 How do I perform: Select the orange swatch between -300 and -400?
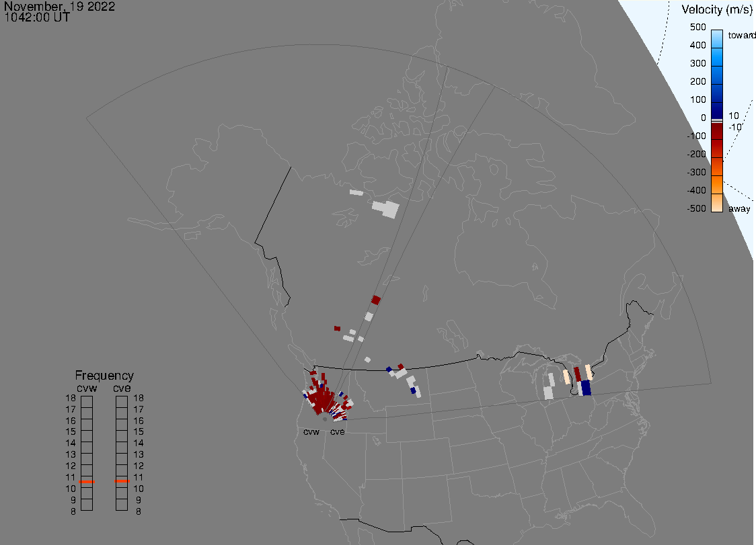(x=717, y=185)
